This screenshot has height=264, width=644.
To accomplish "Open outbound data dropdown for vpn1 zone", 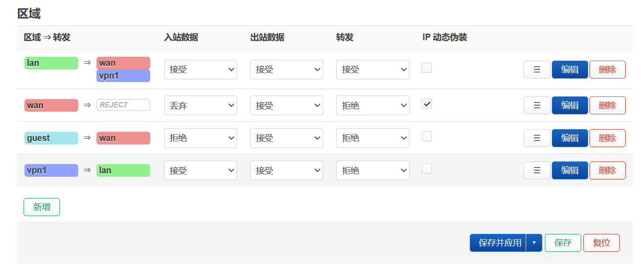I will point(286,170).
